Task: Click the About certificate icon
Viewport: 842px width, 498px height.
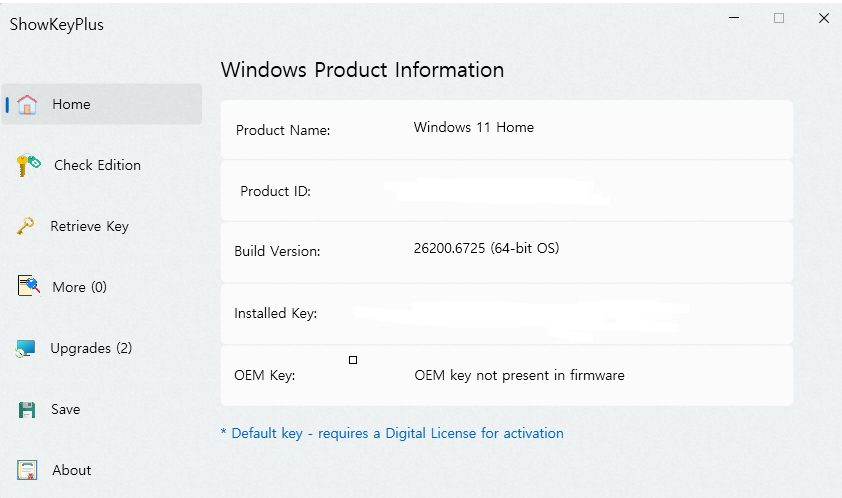Action: [27, 470]
